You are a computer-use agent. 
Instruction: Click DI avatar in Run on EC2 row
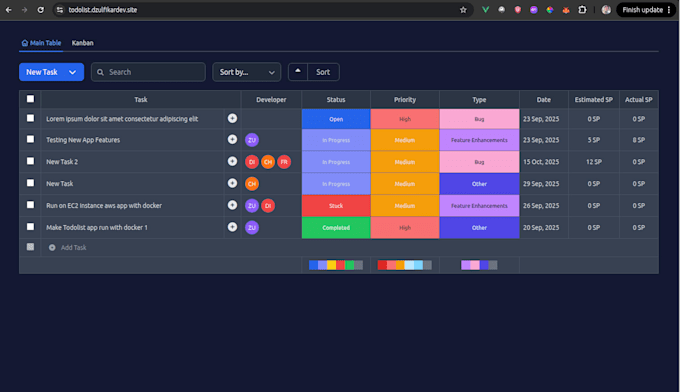(x=268, y=206)
